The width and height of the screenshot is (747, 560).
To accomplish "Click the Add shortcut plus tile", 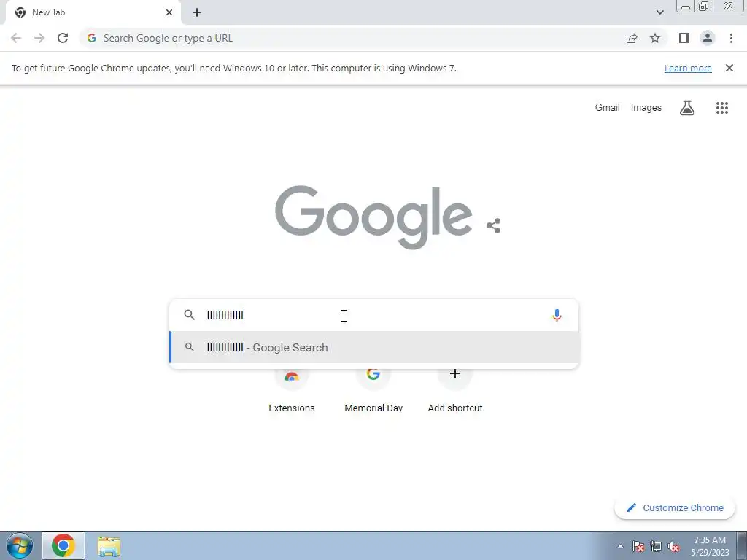I will click(x=455, y=391).
